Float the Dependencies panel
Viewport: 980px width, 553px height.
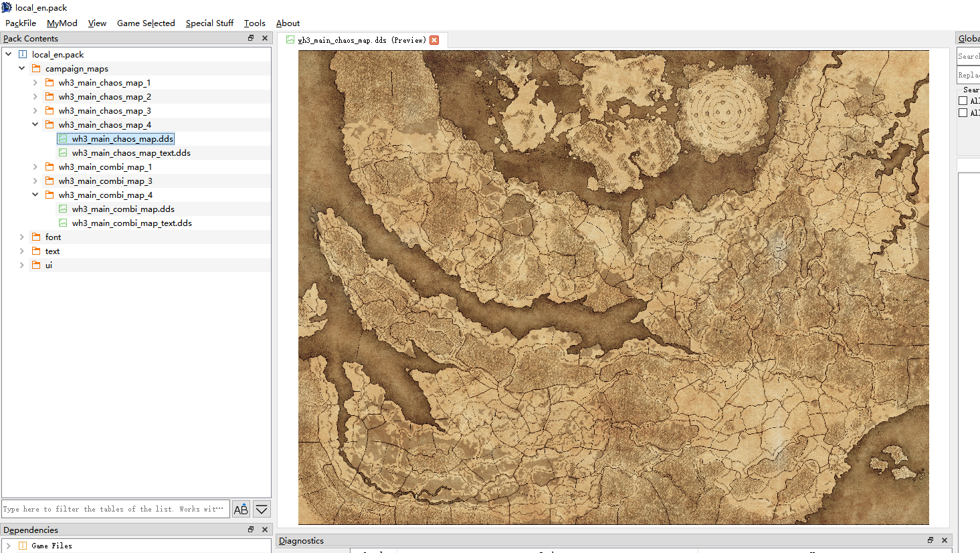click(x=251, y=530)
